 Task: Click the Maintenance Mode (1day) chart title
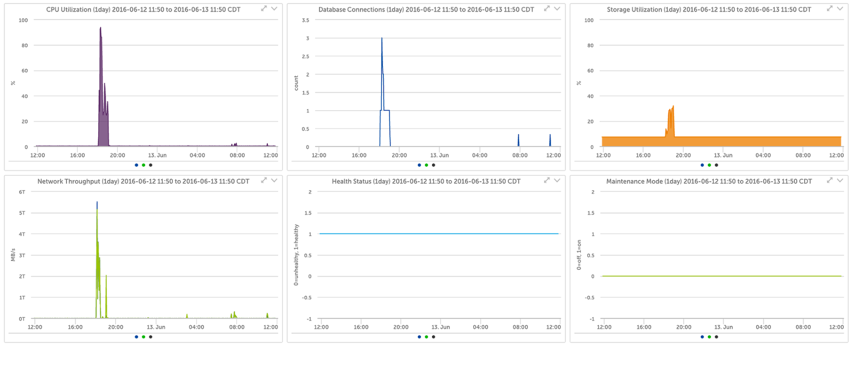(x=709, y=181)
